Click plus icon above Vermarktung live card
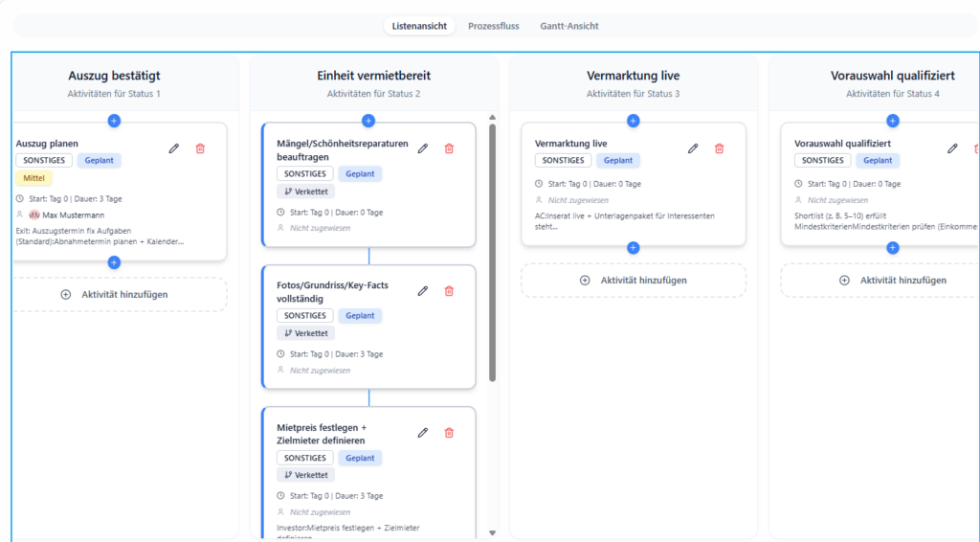980x542 pixels. (x=633, y=121)
